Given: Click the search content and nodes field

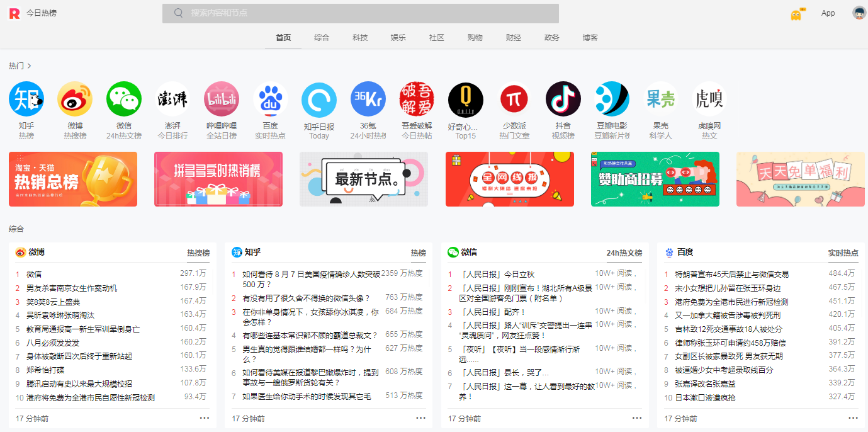Looking at the screenshot, I should (x=361, y=13).
